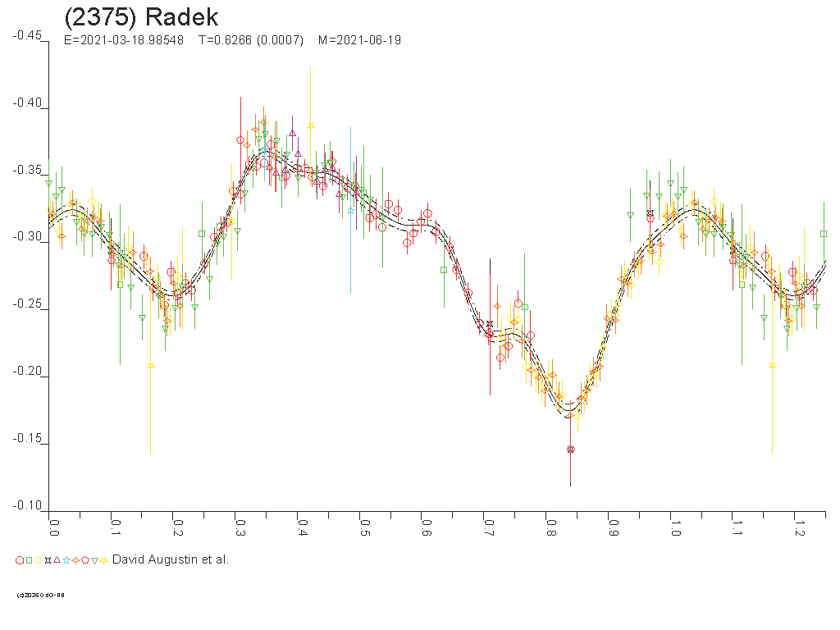This screenshot has height=630, width=840.
Task: Click the purple triangle legend symbol
Action: [x=57, y=559]
